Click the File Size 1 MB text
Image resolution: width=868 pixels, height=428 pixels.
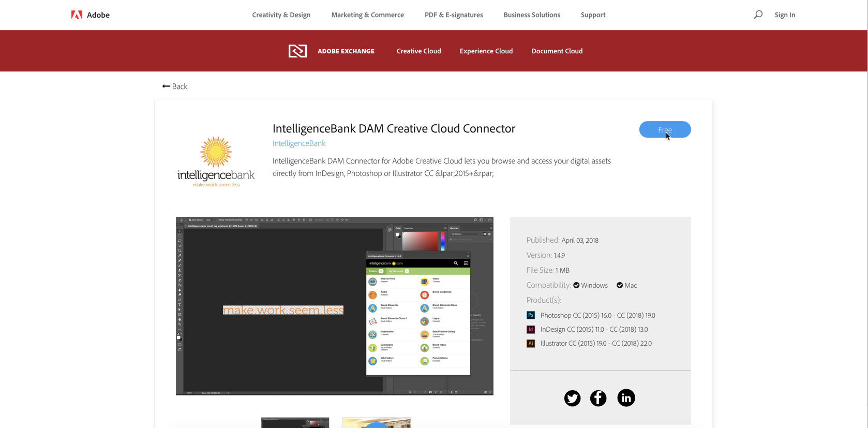548,270
